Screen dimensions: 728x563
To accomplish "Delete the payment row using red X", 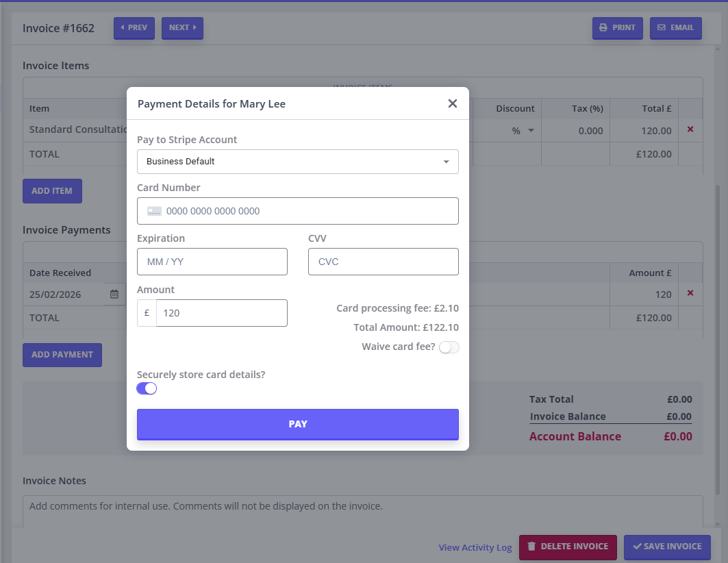I will [x=690, y=293].
